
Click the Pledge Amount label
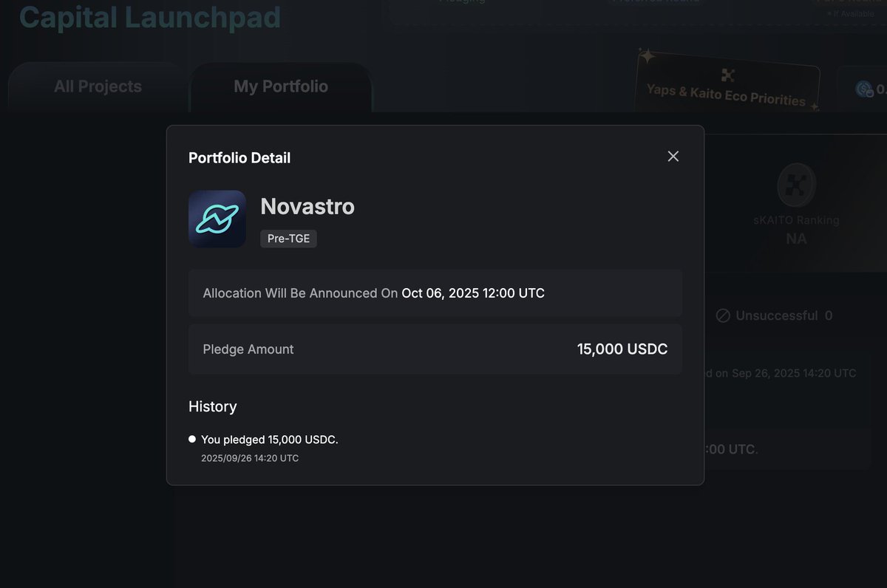coord(248,349)
